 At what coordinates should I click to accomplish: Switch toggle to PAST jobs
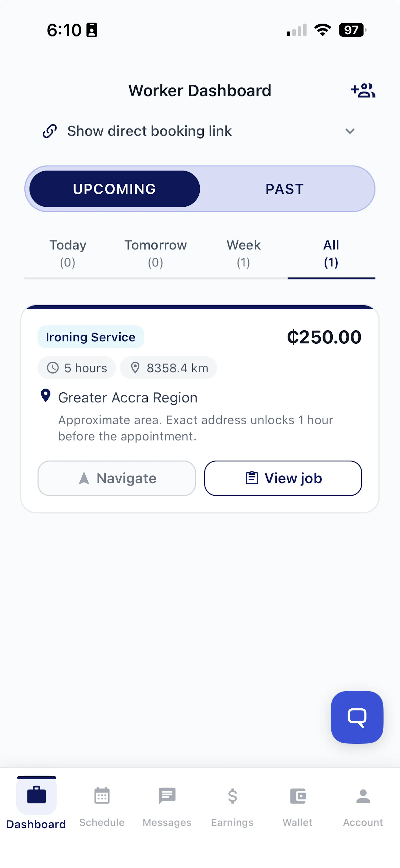coord(285,189)
